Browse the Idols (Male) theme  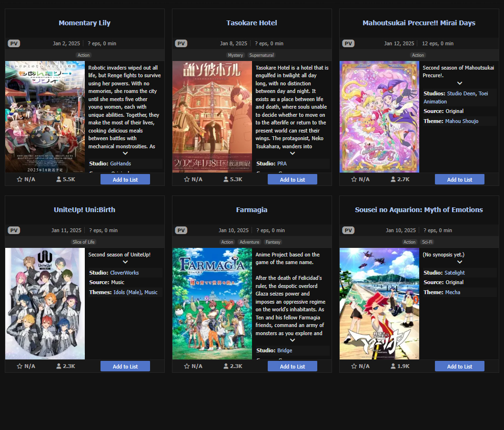[127, 292]
